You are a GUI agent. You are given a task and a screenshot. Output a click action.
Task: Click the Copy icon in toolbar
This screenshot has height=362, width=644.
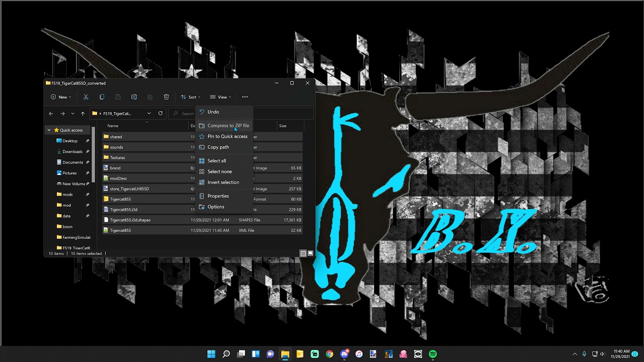point(102,97)
